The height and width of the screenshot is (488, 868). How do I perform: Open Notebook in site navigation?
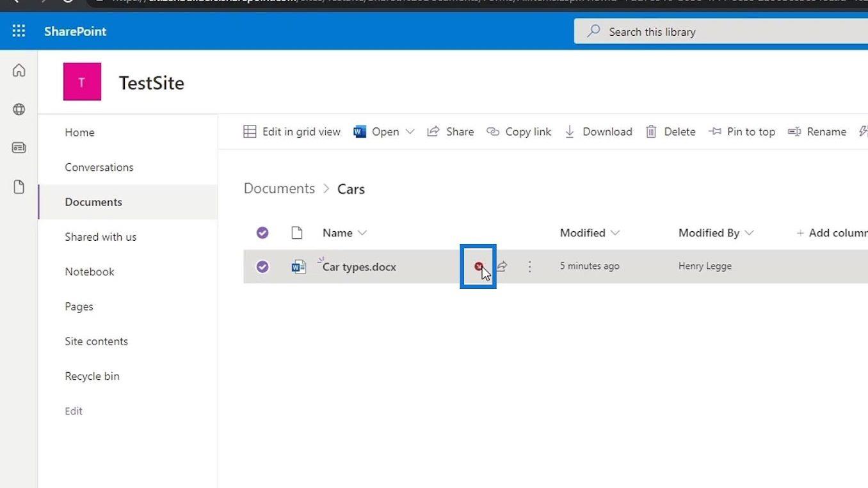(90, 272)
